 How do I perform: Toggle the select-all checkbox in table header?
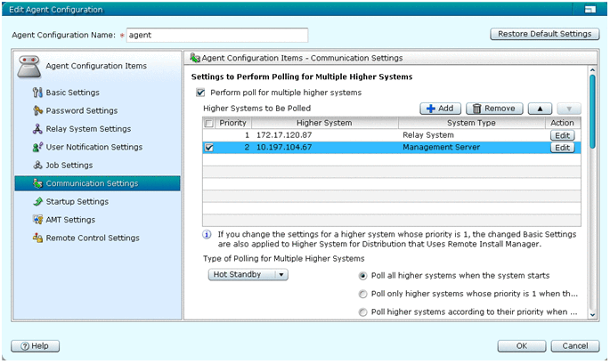[208, 123]
